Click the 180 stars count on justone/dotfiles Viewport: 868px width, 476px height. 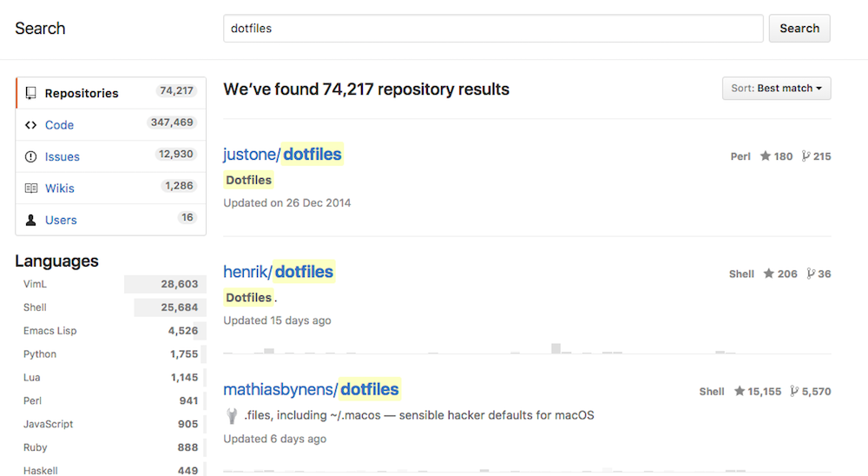coord(783,156)
